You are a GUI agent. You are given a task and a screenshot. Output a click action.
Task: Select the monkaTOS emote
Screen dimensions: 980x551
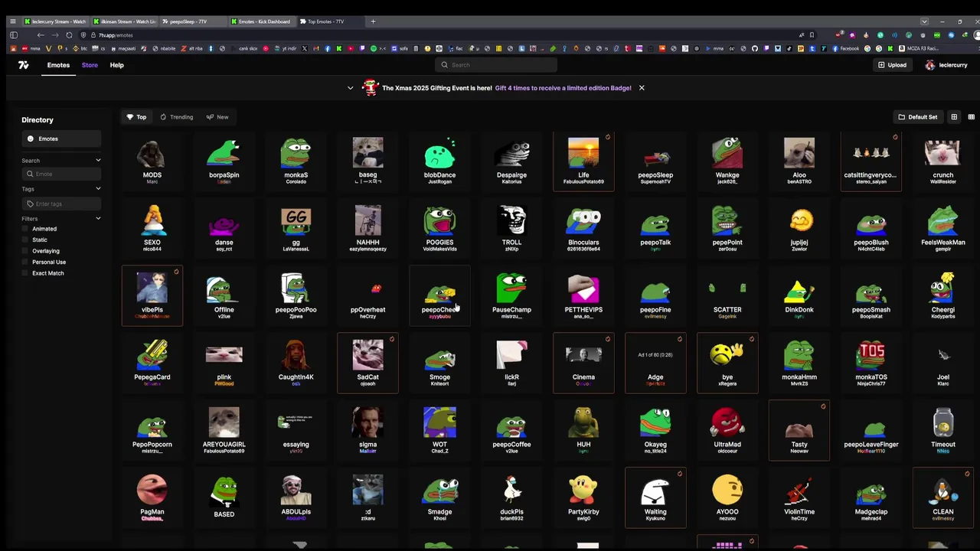(871, 363)
